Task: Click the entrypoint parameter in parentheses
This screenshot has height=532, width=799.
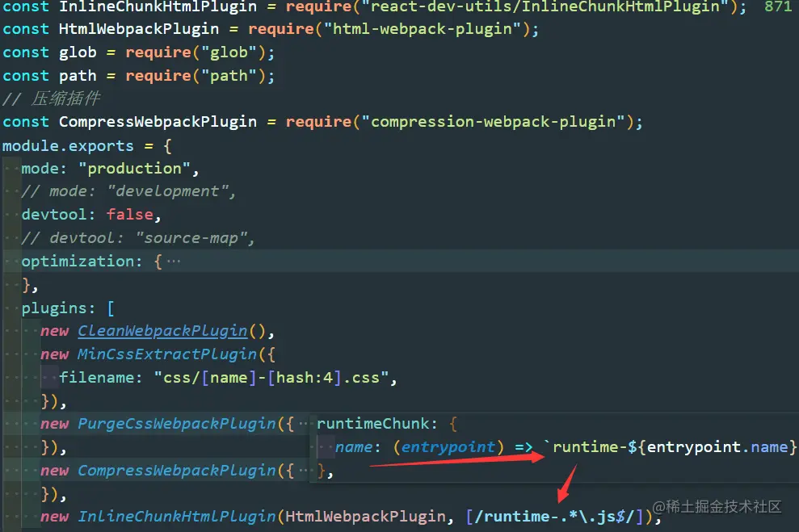Action: 448,447
